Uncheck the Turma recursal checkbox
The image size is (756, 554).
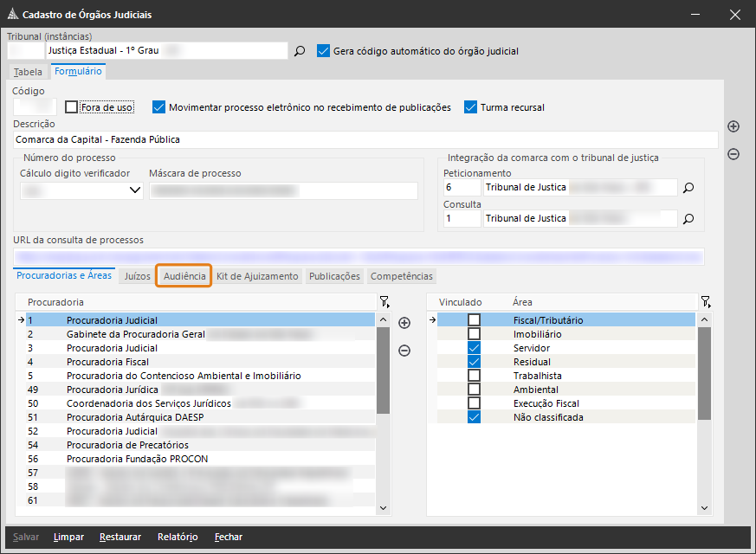[x=471, y=107]
